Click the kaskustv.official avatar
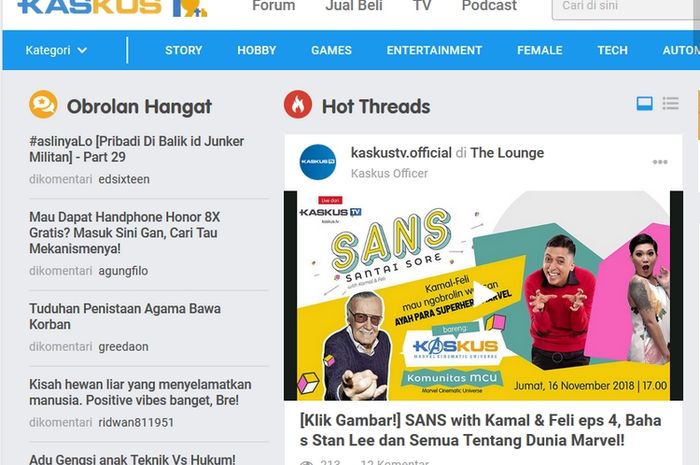 coord(317,162)
